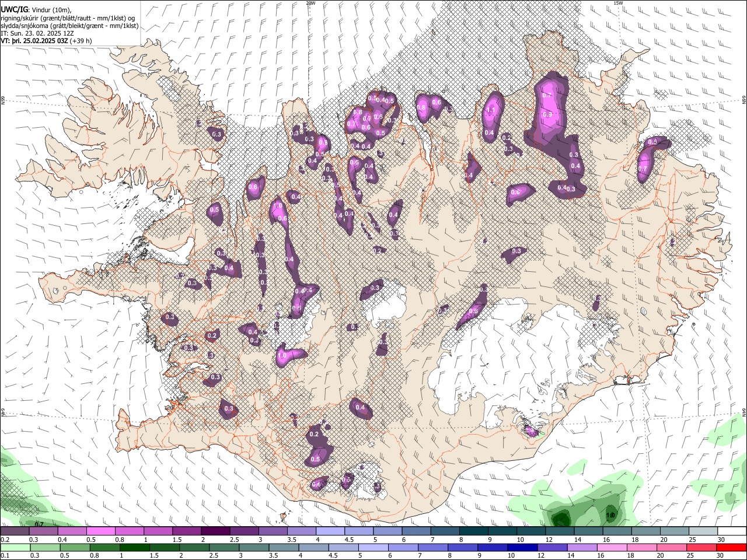Click the UWC/IG title text

13,9
